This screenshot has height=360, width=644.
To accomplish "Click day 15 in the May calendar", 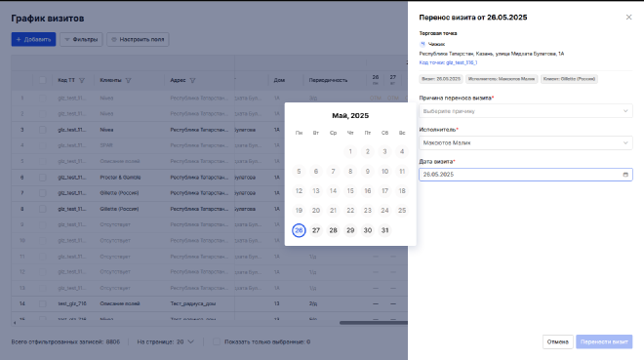I will click(x=350, y=191).
